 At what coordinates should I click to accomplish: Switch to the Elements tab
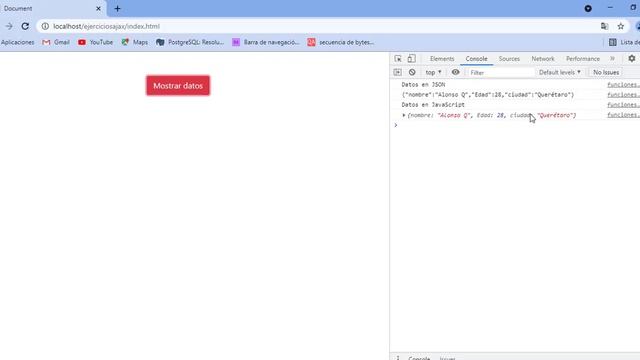[442, 59]
